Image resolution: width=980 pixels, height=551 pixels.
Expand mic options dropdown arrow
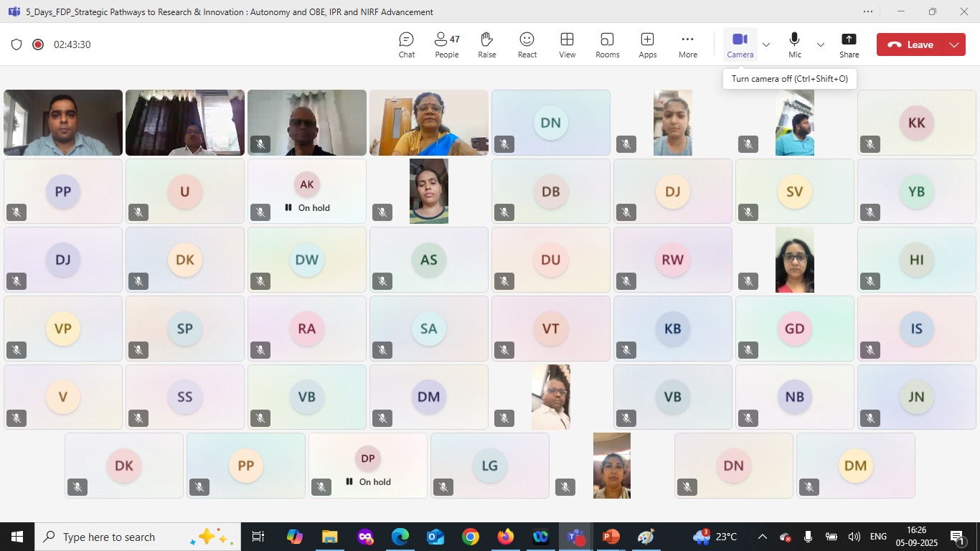[x=820, y=44]
